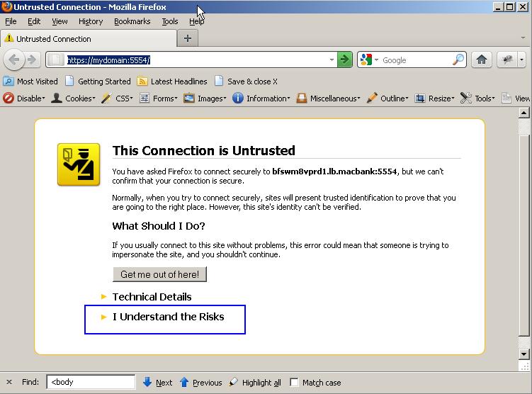Image resolution: width=532 pixels, height=394 pixels.
Task: Click the Outline pencil icon
Action: [x=372, y=98]
